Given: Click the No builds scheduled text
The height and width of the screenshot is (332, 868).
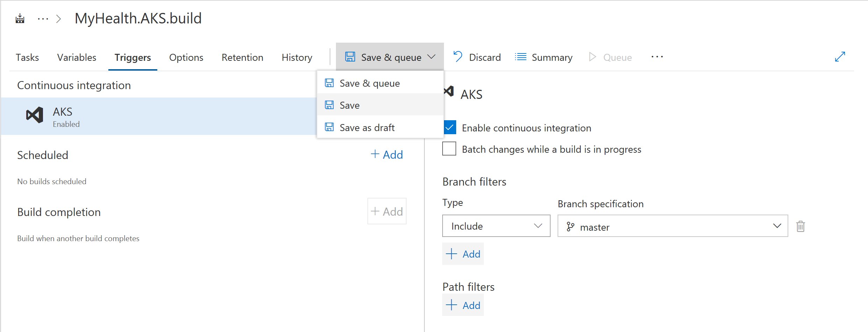Looking at the screenshot, I should [x=52, y=181].
